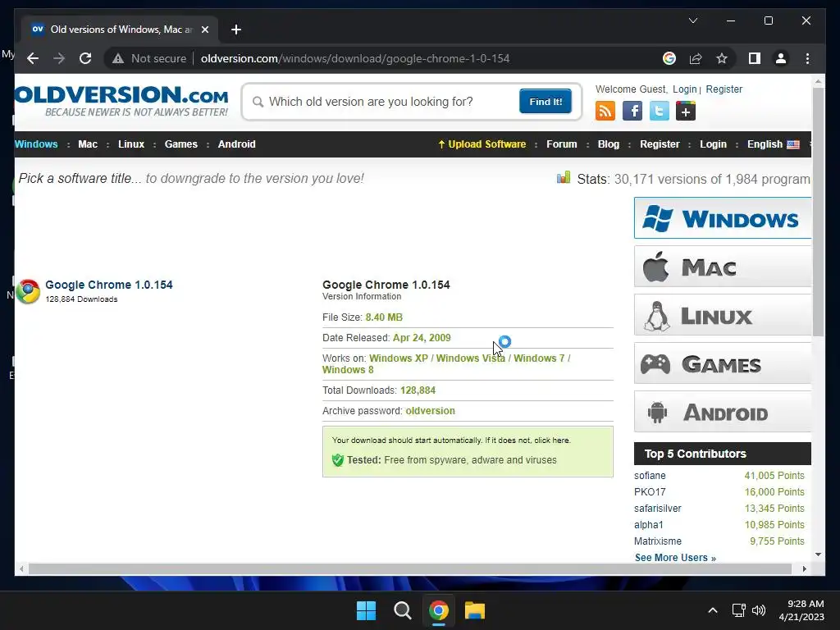Select Windows in the navigation bar
The image size is (840, 630).
click(x=36, y=144)
